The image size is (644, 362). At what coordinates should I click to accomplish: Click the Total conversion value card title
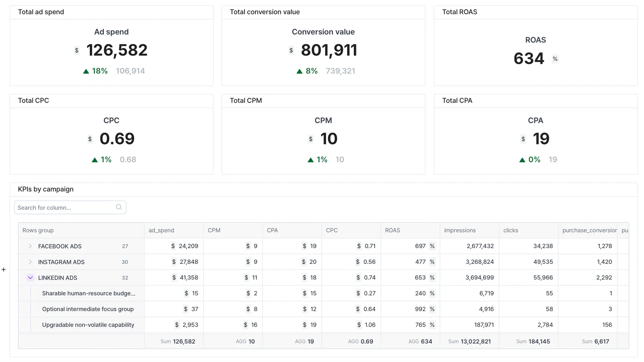tap(264, 12)
